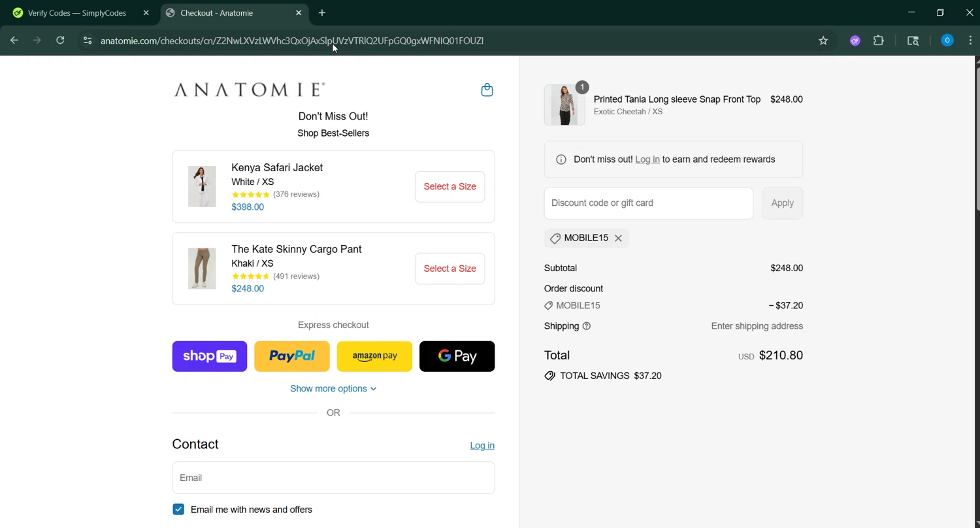Click Enter shipping address text
The height and width of the screenshot is (528, 980).
click(757, 326)
